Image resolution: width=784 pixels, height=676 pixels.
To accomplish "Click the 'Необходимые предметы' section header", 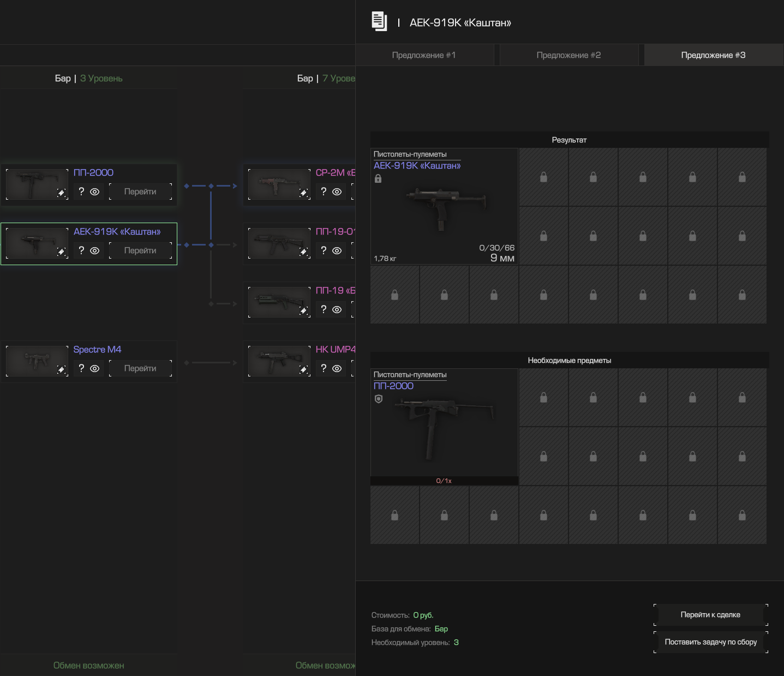I will coord(569,361).
